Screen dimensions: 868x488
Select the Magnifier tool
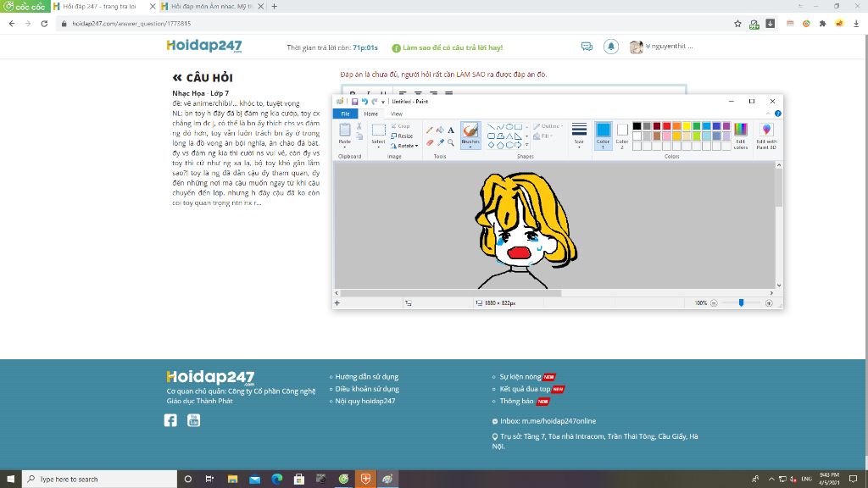click(x=450, y=141)
